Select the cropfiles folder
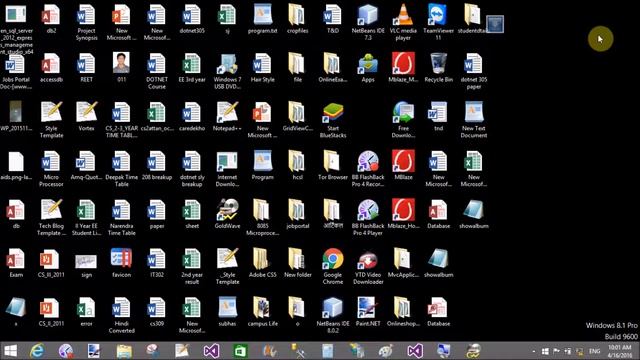 coord(298,19)
